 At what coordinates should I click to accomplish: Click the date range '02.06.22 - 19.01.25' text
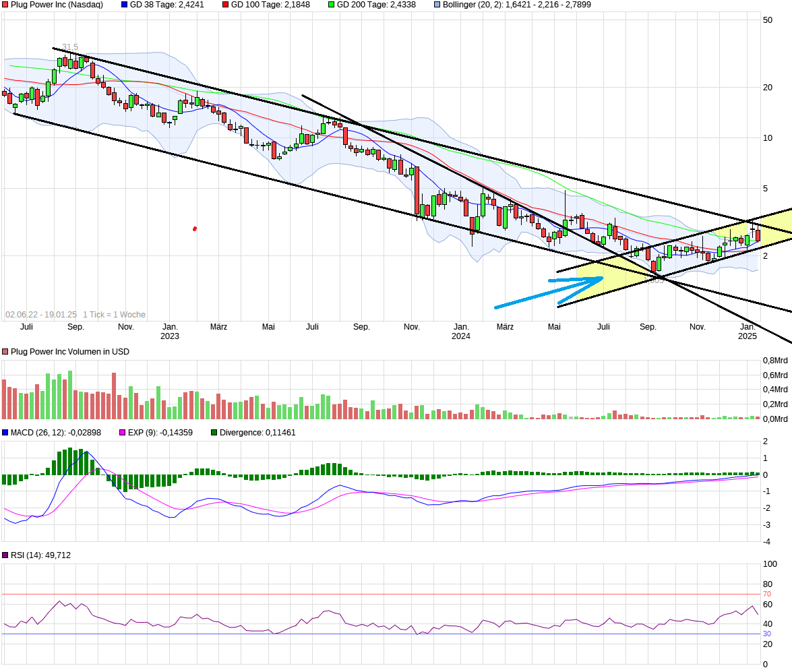41,314
